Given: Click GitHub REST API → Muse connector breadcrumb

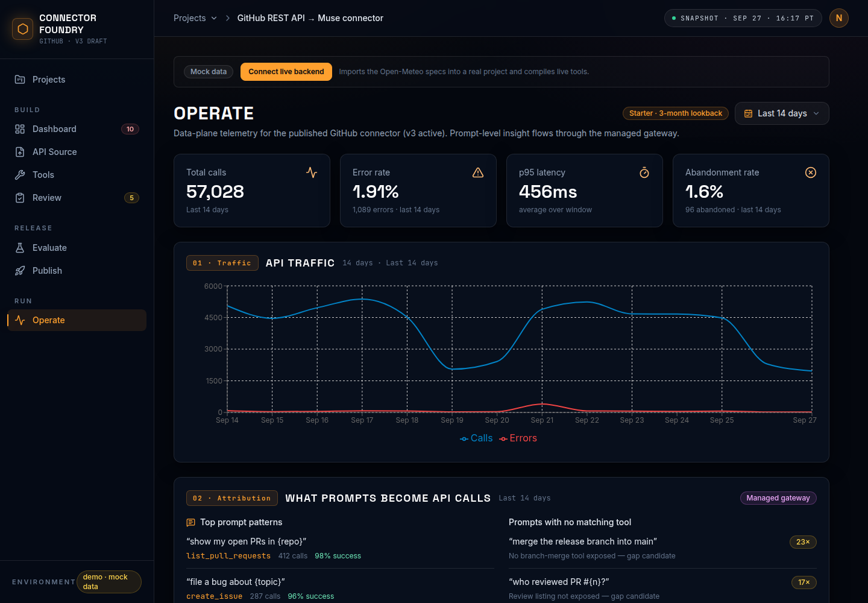Looking at the screenshot, I should coord(310,18).
